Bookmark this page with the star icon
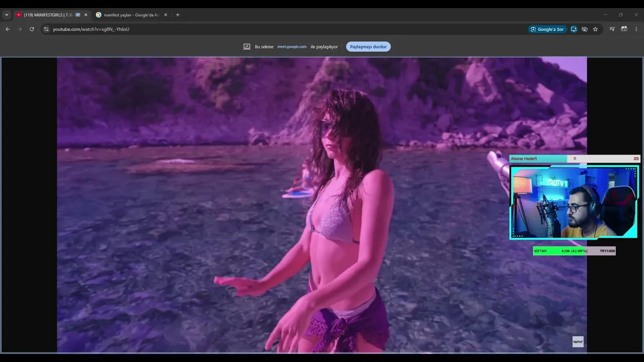This screenshot has height=362, width=644. click(x=595, y=29)
